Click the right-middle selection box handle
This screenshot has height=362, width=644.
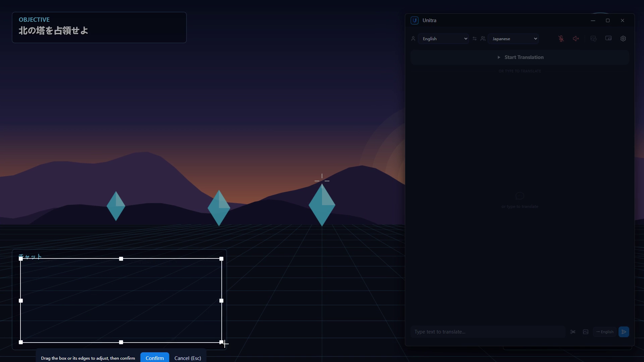tap(221, 301)
